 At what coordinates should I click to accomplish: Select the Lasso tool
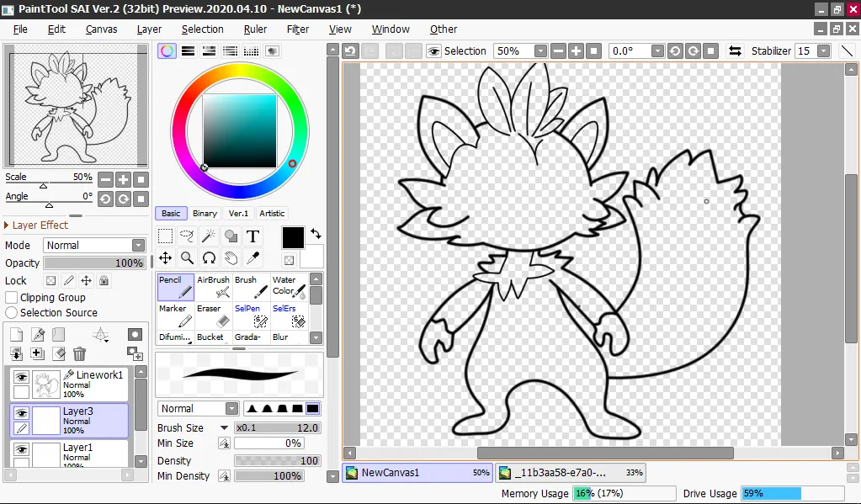coord(187,236)
